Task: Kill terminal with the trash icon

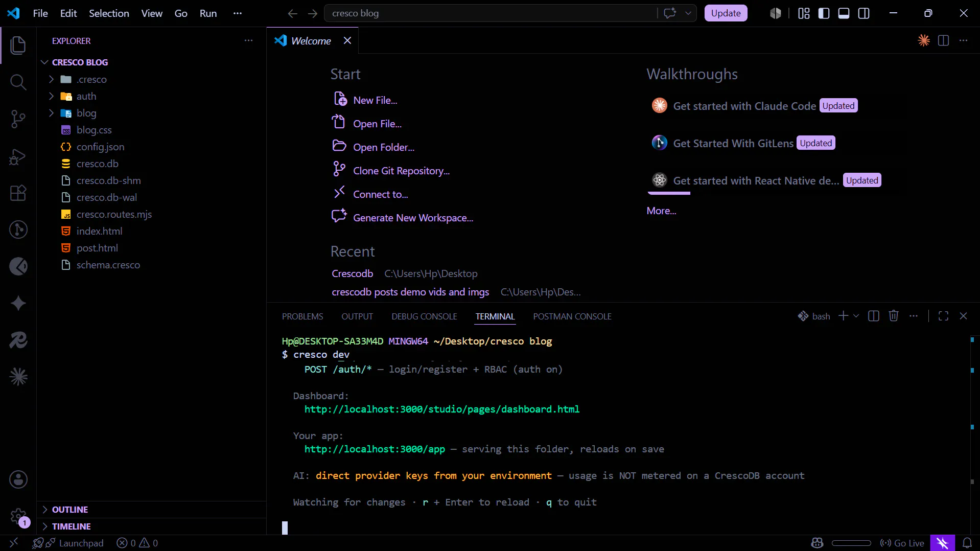Action: pyautogui.click(x=894, y=316)
